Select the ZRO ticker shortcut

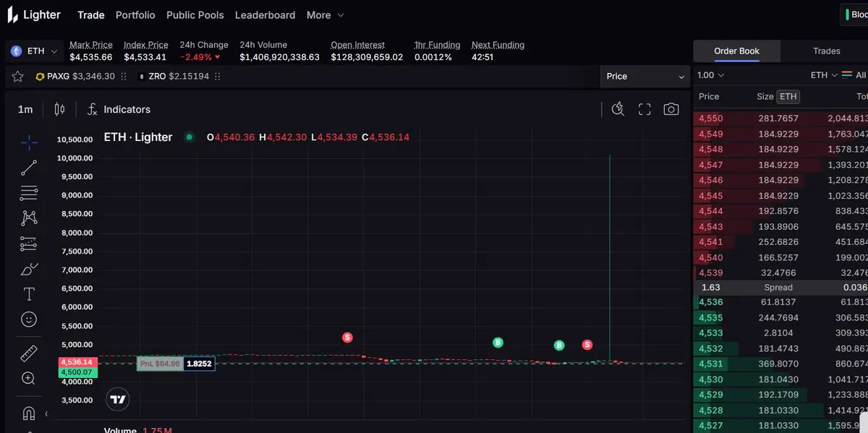(x=174, y=76)
